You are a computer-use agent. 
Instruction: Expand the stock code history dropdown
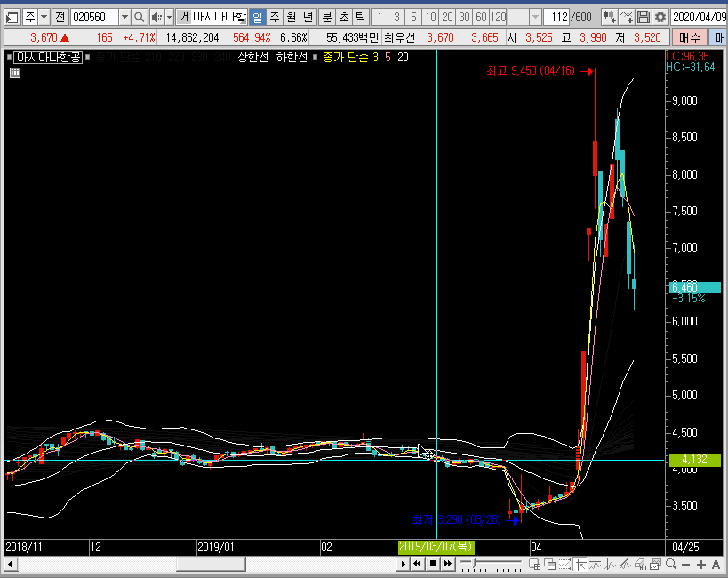(124, 18)
